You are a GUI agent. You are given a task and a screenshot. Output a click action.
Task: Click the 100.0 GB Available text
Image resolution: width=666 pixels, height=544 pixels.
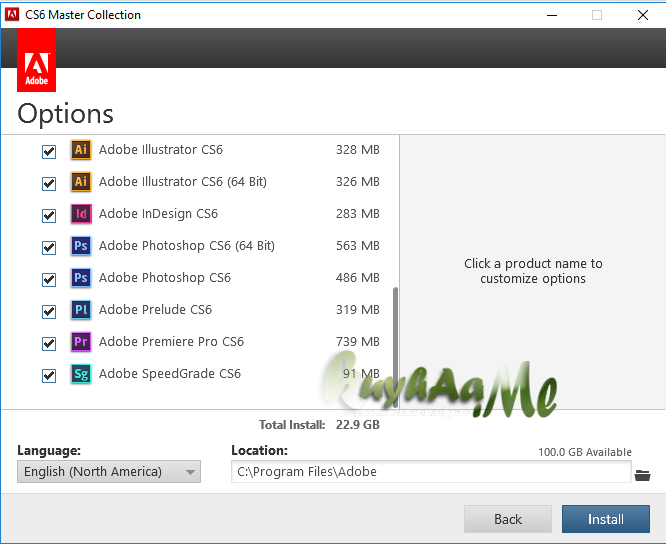click(585, 452)
